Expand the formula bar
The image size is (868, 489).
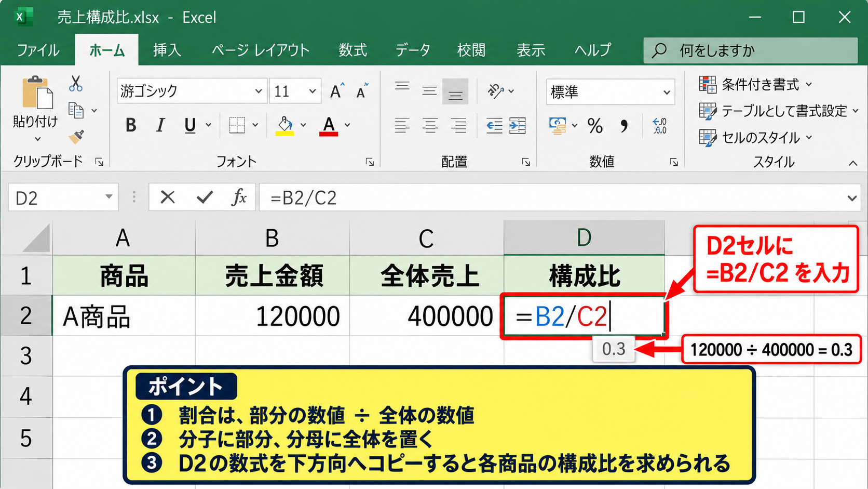pyautogui.click(x=852, y=198)
